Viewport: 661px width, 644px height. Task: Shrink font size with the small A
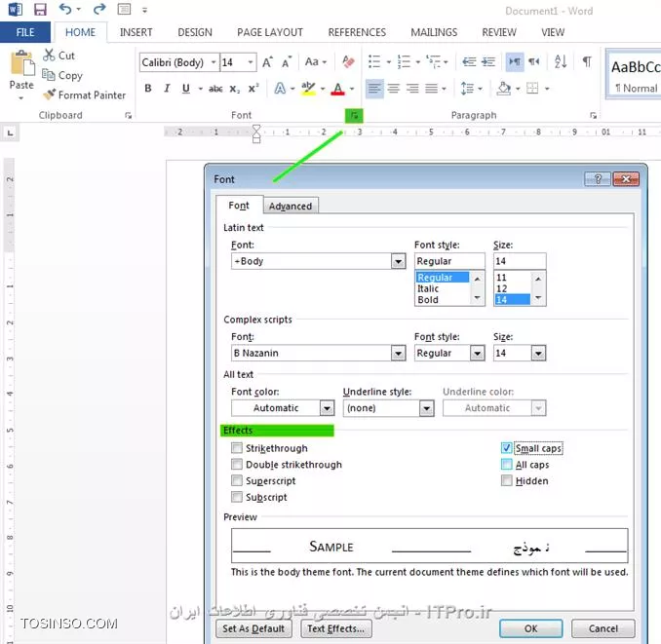tap(287, 62)
